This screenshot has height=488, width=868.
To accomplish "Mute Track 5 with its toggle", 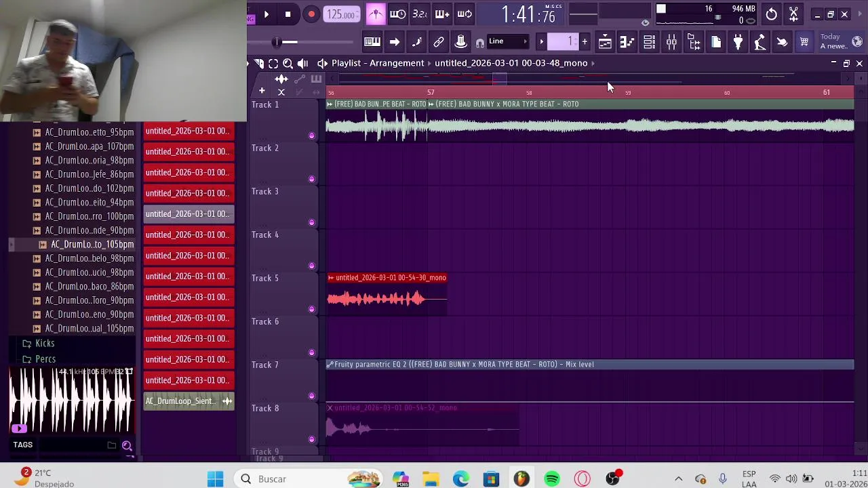I will pyautogui.click(x=311, y=309).
